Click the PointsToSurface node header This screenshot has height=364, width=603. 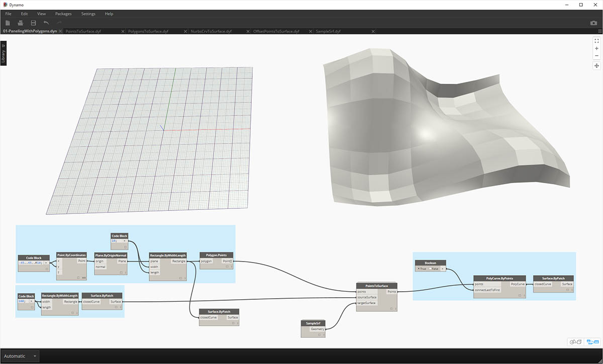click(376, 286)
